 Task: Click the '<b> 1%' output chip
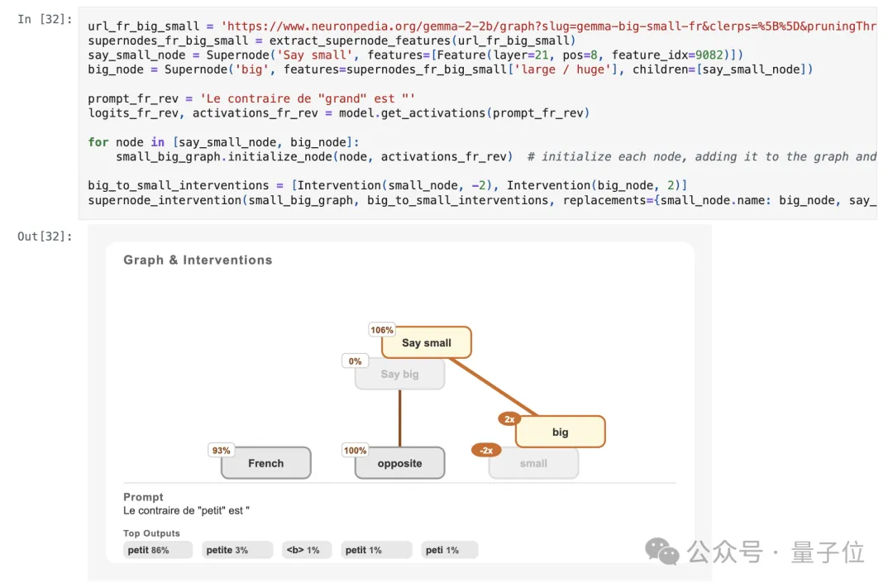pos(306,550)
